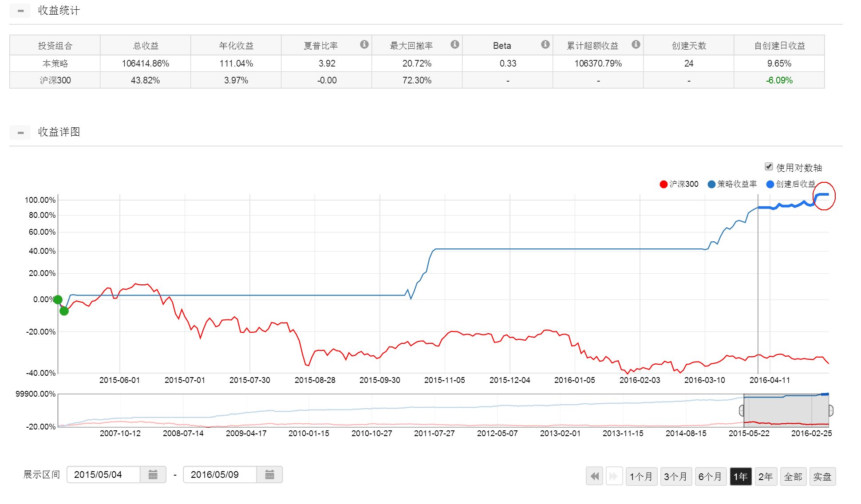
Task: Show info tooltip for 最大回撤率
Action: [x=455, y=44]
